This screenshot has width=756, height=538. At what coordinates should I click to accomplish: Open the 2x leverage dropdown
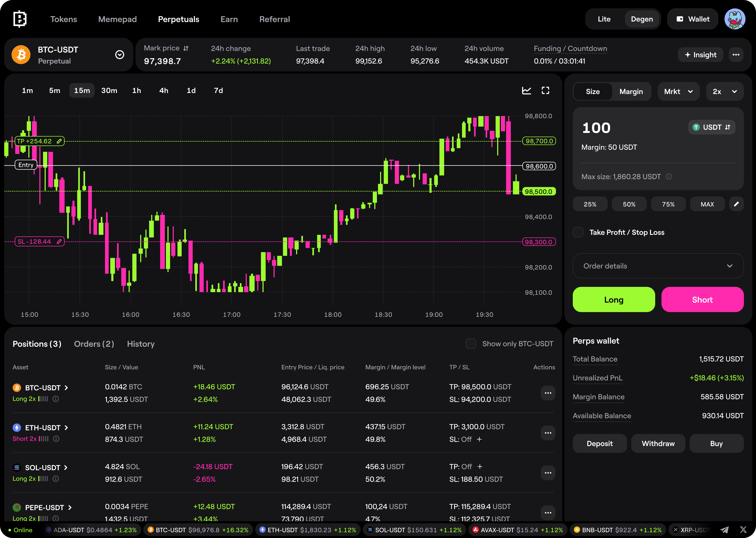pyautogui.click(x=724, y=91)
